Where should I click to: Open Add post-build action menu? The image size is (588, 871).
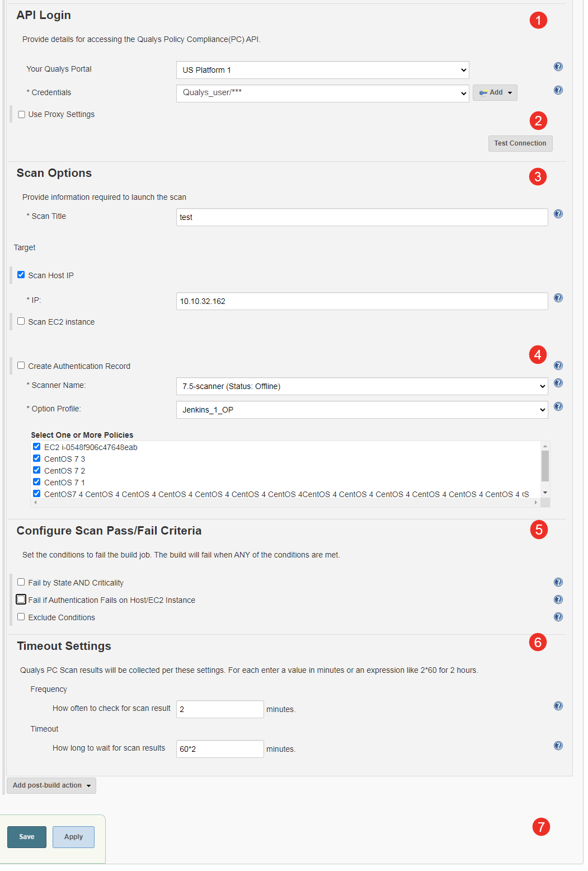[x=51, y=785]
